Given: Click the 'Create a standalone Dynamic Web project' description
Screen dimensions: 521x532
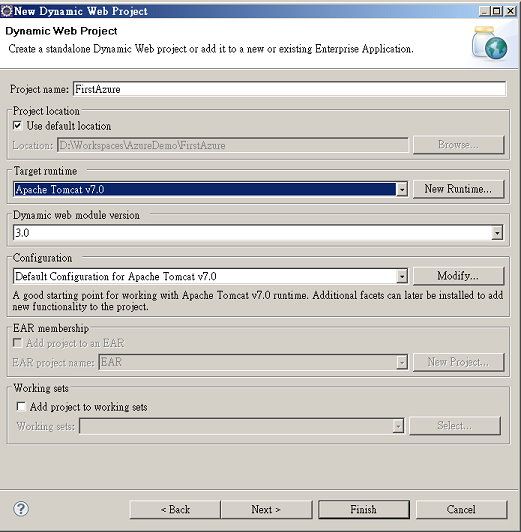Looking at the screenshot, I should (211, 49).
